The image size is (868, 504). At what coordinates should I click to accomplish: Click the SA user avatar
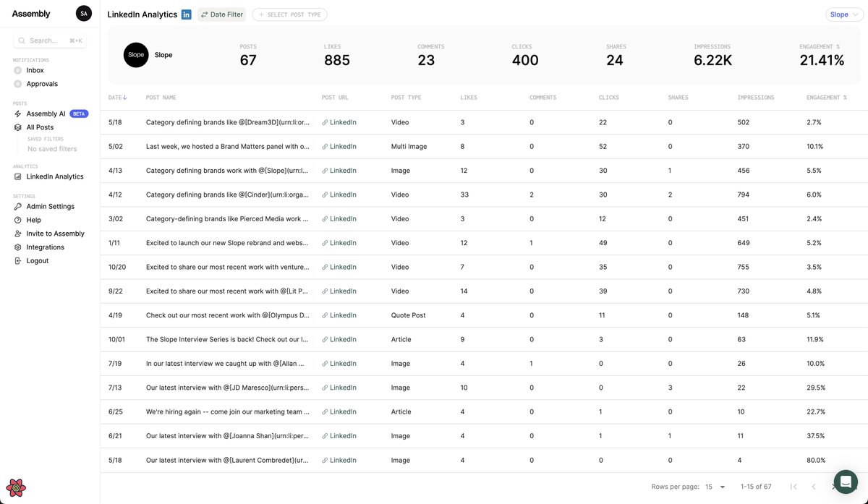pyautogui.click(x=84, y=14)
